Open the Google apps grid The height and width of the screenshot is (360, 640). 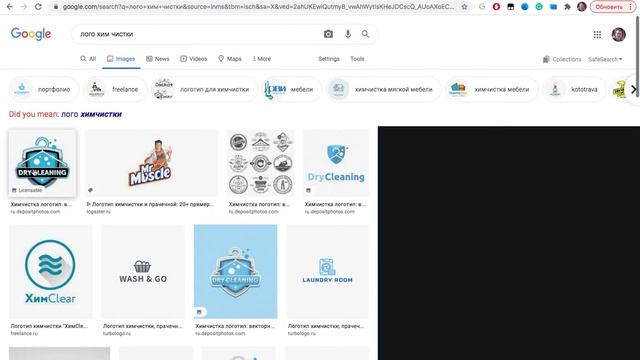pos(597,35)
